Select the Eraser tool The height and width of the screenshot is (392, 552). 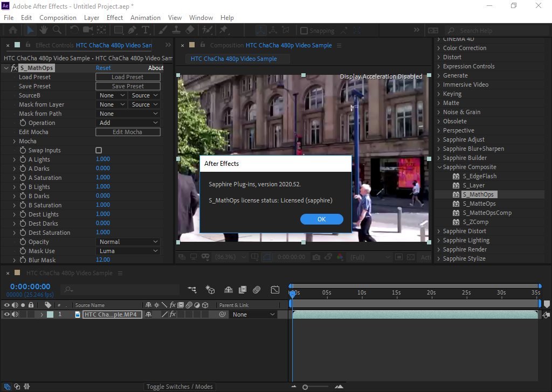click(190, 31)
